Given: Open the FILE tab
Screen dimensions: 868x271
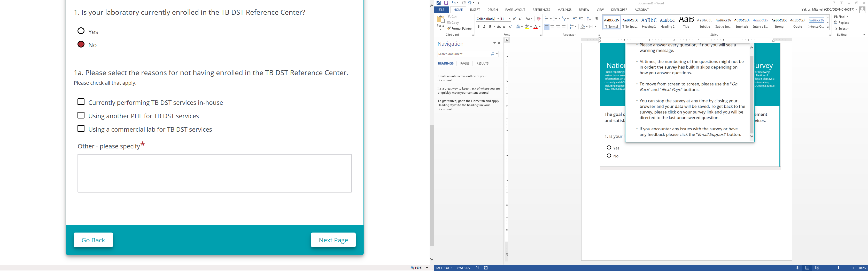Looking at the screenshot, I should [x=442, y=10].
